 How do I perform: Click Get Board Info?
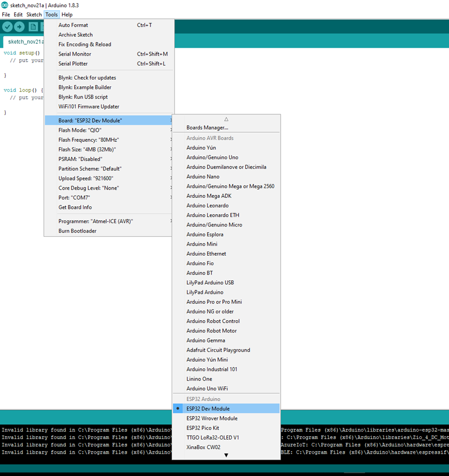point(109,207)
